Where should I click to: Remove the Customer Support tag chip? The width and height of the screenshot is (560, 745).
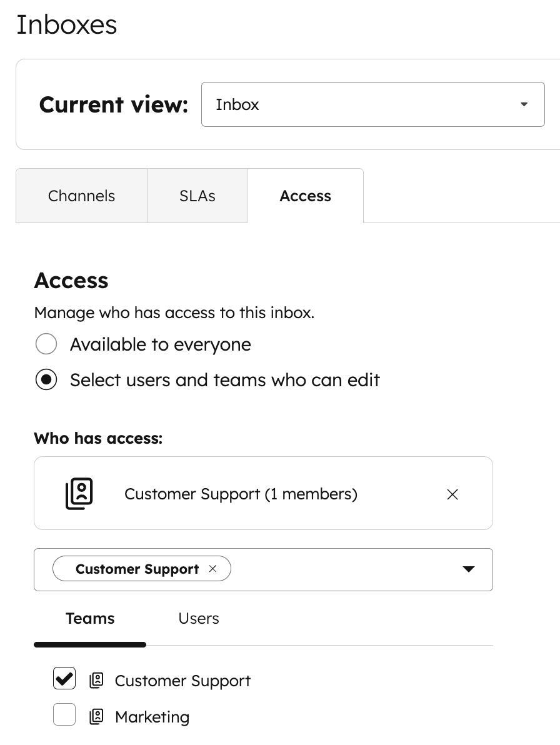click(212, 569)
